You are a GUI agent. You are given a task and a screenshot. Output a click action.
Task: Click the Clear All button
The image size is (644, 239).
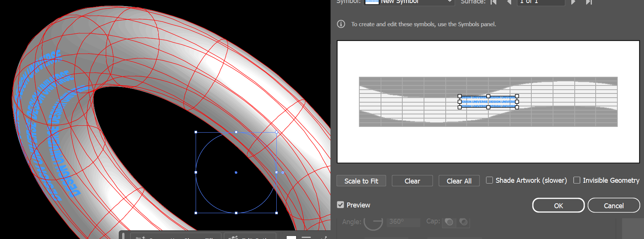click(x=459, y=181)
